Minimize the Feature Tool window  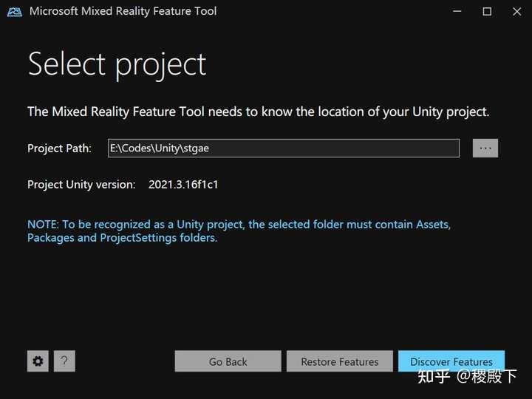point(457,12)
